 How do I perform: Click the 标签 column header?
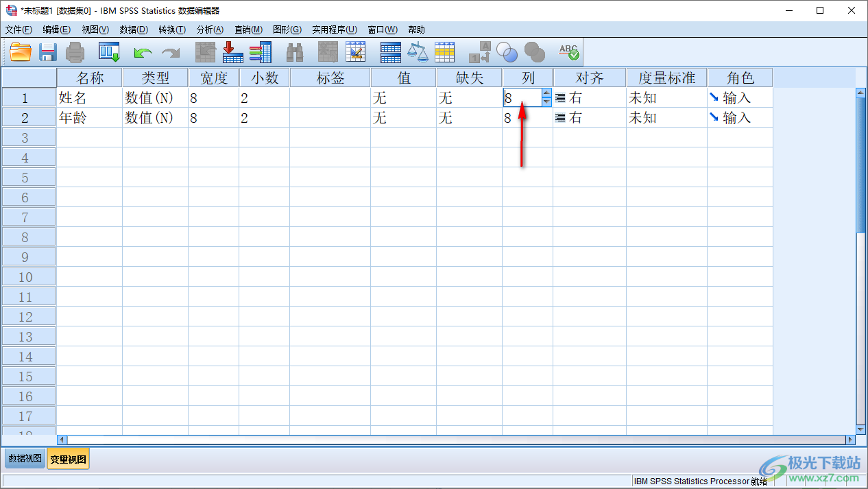[x=330, y=77]
